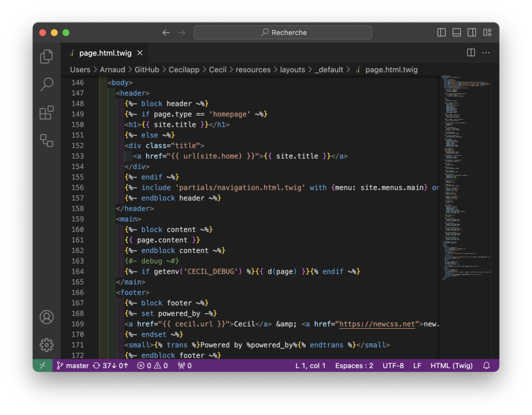Image resolution: width=532 pixels, height=415 pixels.
Task: Click the layouts breadcrumb item
Action: point(292,70)
